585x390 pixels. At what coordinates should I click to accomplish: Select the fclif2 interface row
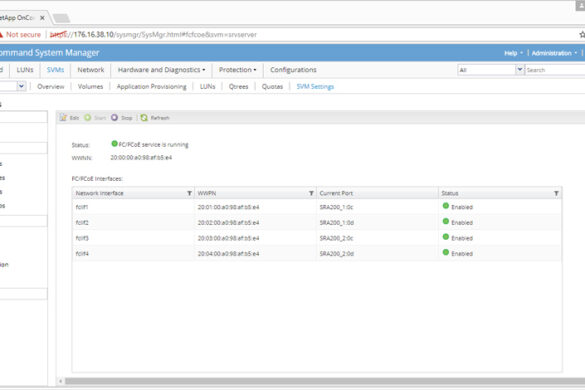tap(317, 222)
